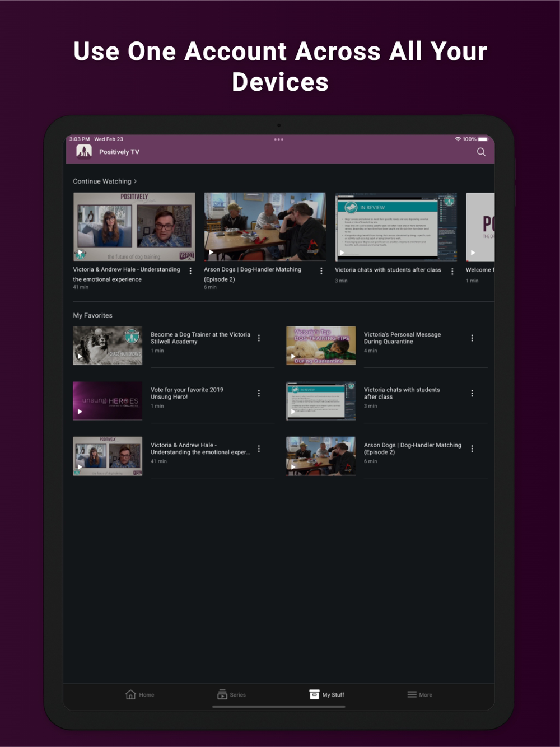This screenshot has width=560, height=747.
Task: Open options for Victoria's Personal Message favorite
Action: 472,338
